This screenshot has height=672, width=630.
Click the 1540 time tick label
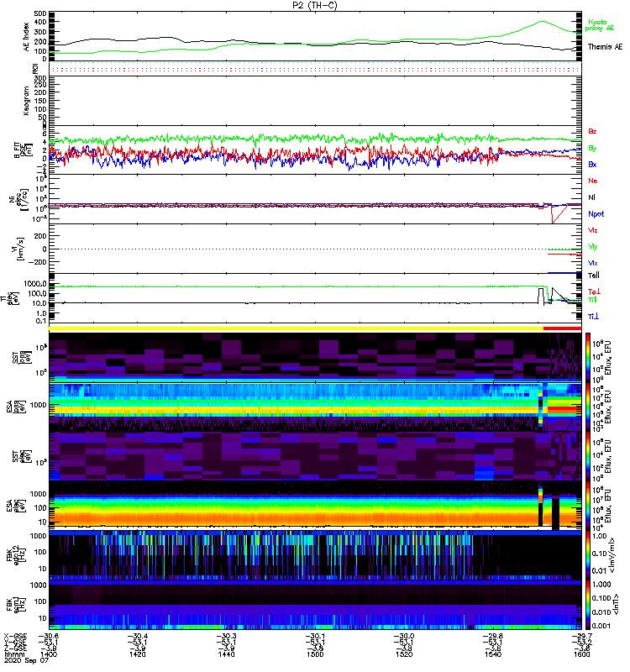[x=493, y=654]
